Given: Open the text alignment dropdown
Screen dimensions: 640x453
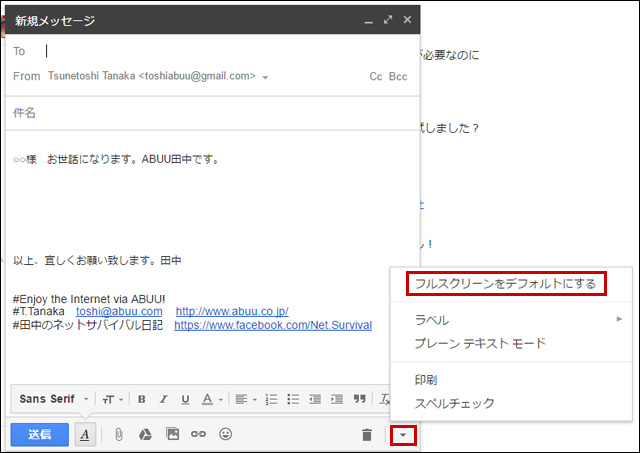Looking at the screenshot, I should (x=246, y=399).
